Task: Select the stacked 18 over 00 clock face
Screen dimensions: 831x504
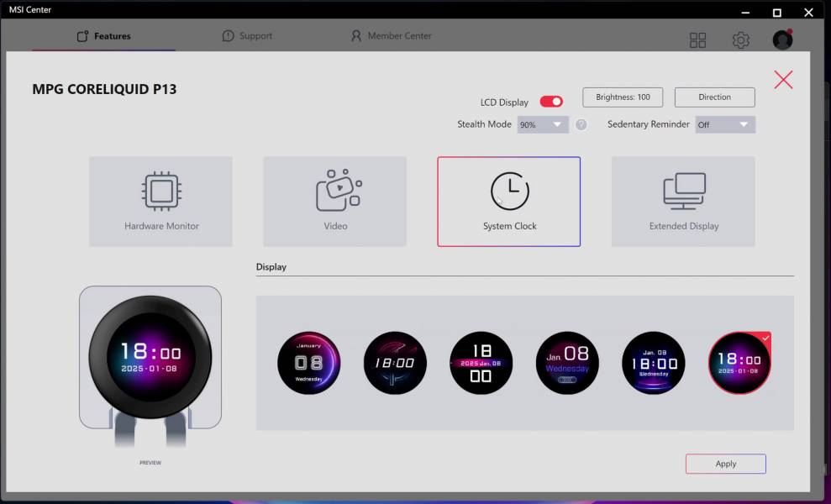Action: [481, 363]
